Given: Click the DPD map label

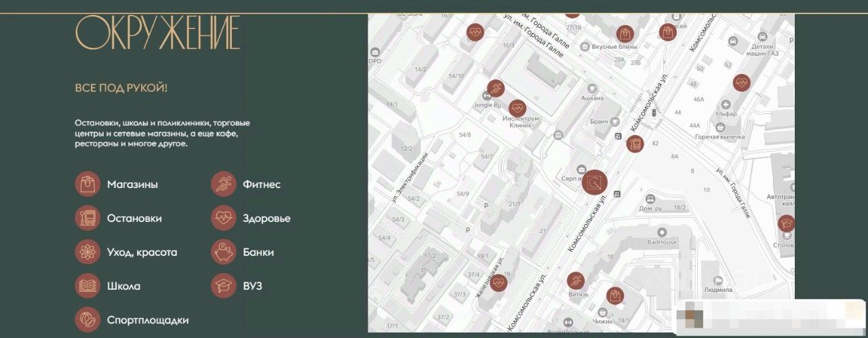Looking at the screenshot, I should click(x=375, y=61).
